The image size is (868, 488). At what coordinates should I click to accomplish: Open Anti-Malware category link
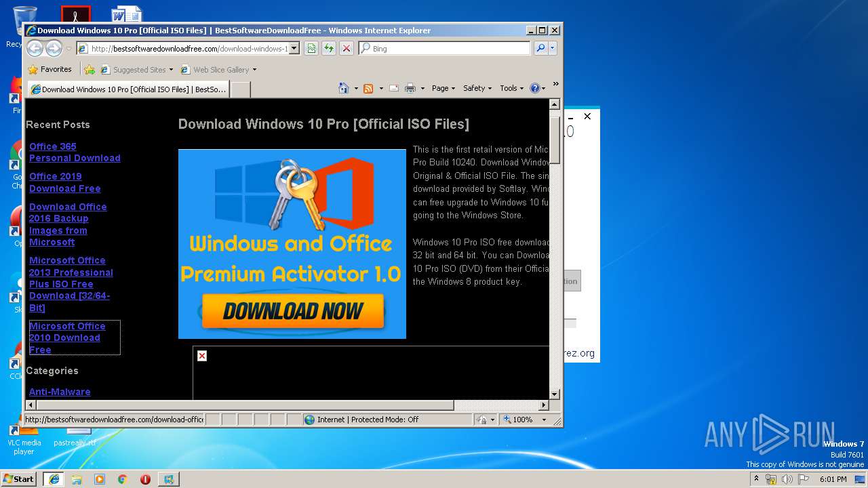pyautogui.click(x=60, y=392)
